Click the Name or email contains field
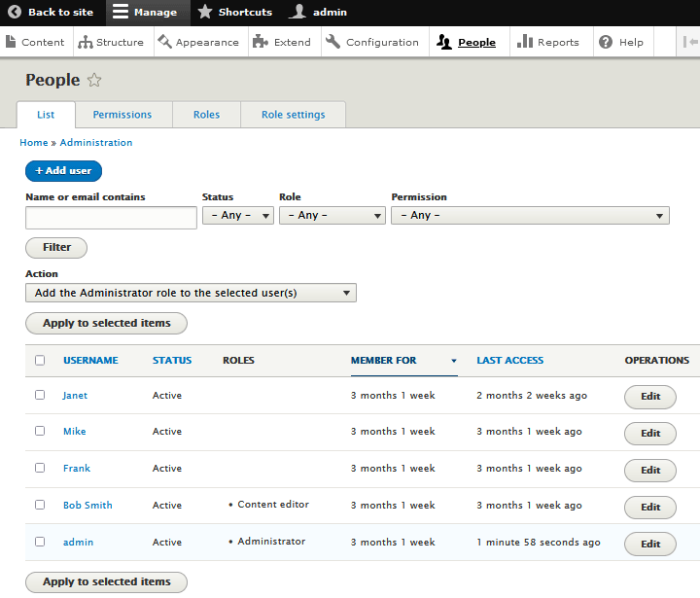The image size is (700, 598). point(111,217)
